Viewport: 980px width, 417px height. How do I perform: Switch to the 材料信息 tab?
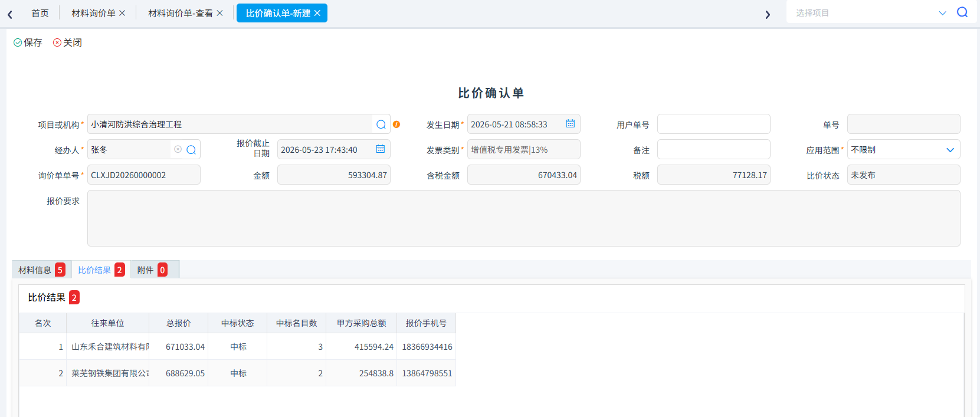pos(41,270)
